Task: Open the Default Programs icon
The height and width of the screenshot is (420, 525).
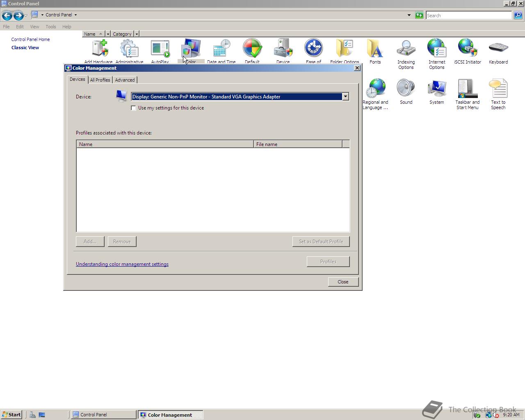Action: pyautogui.click(x=252, y=51)
